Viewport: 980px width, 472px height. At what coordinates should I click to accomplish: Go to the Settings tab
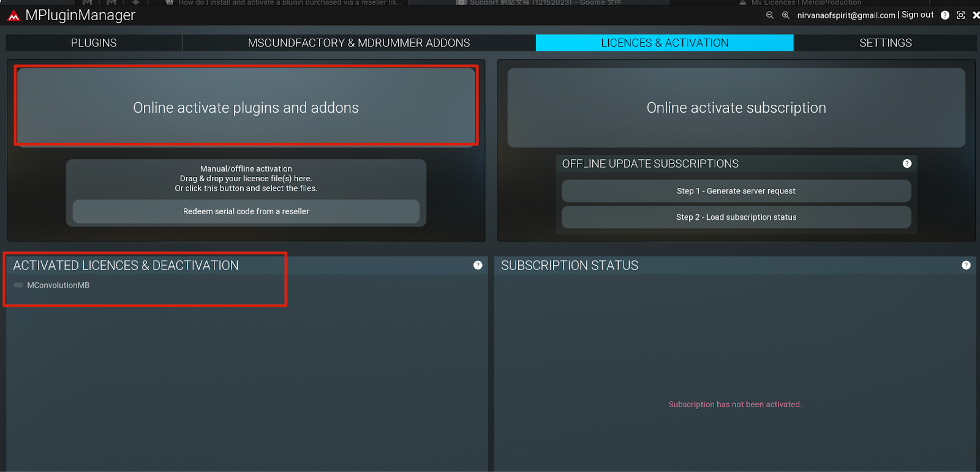(886, 43)
